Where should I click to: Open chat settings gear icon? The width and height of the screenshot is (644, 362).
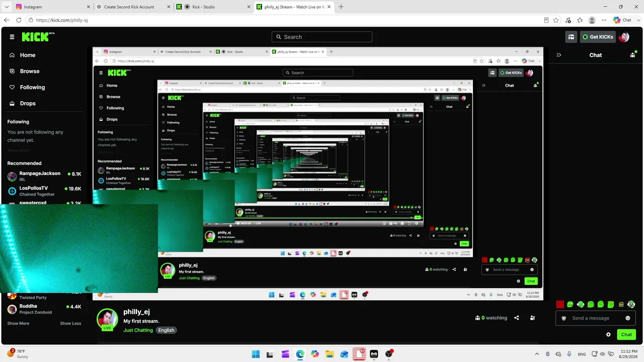608,334
